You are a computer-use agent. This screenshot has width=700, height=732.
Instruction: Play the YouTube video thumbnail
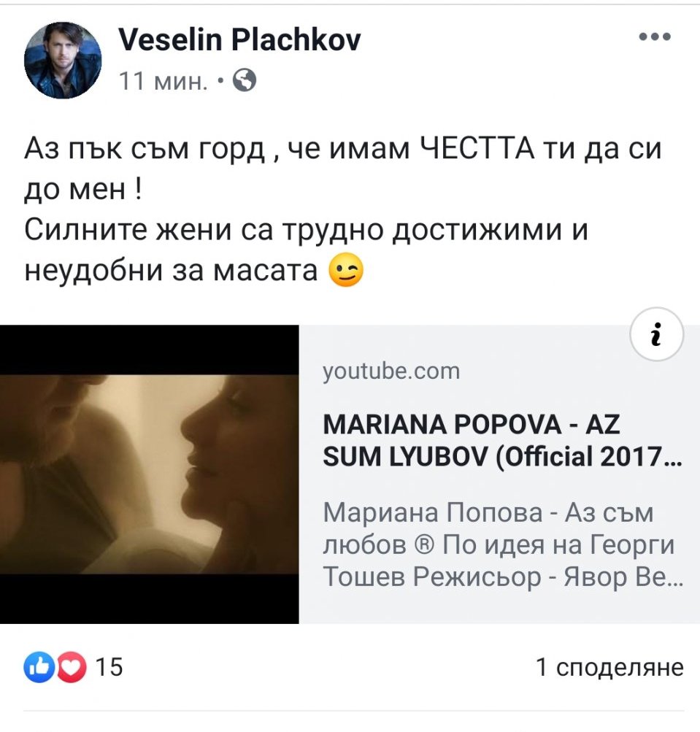click(x=150, y=474)
